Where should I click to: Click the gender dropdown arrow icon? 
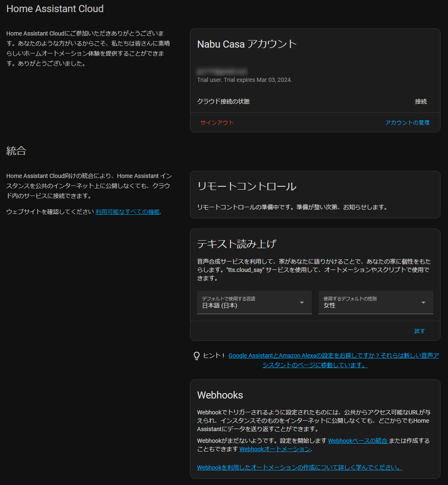[423, 302]
